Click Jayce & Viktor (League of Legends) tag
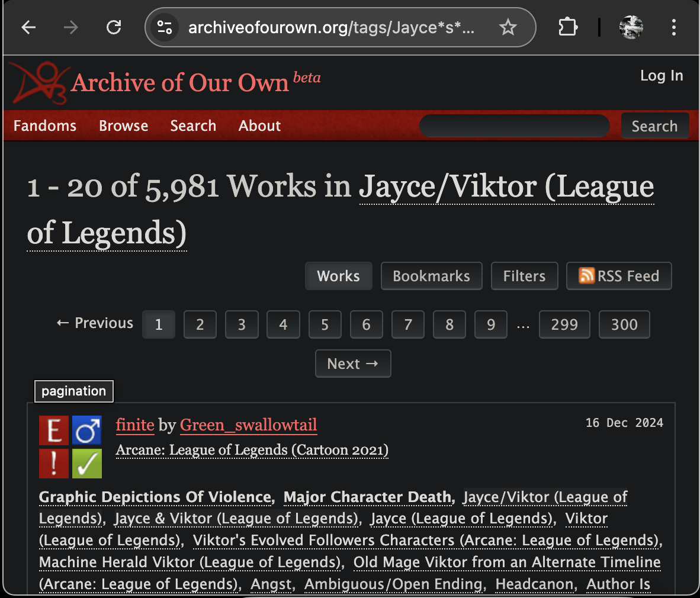Viewport: 700px width, 598px height. coord(237,519)
